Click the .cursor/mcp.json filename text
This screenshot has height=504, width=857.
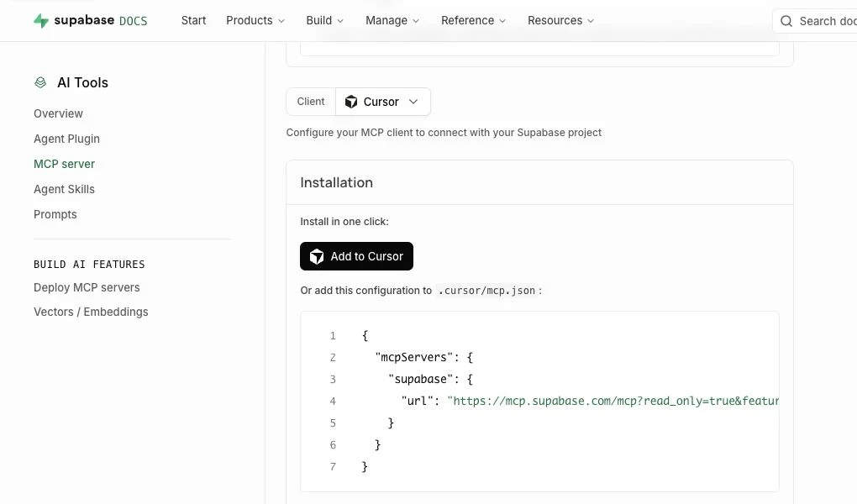click(486, 291)
